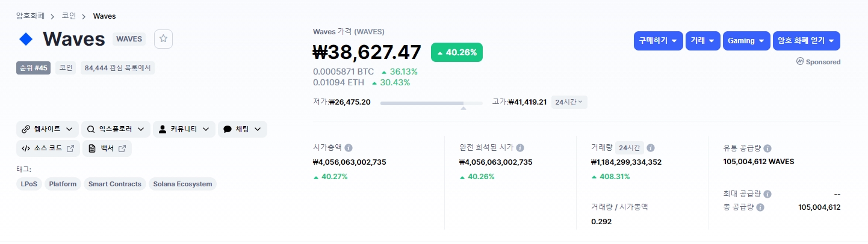Expand the 채팅 dropdown
Screen dimensions: 868x244
[x=243, y=129]
